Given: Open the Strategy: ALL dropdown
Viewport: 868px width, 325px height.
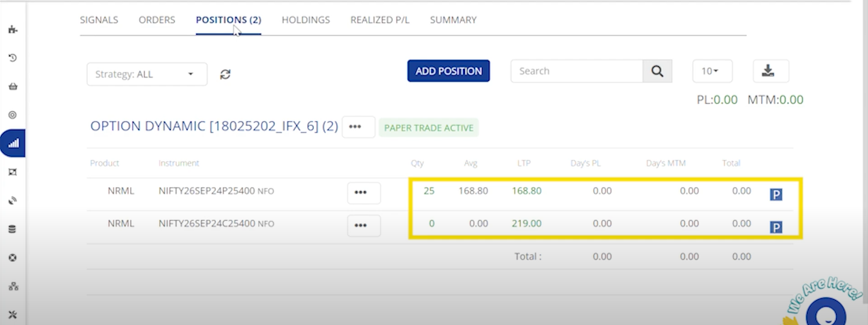Looking at the screenshot, I should coord(146,74).
